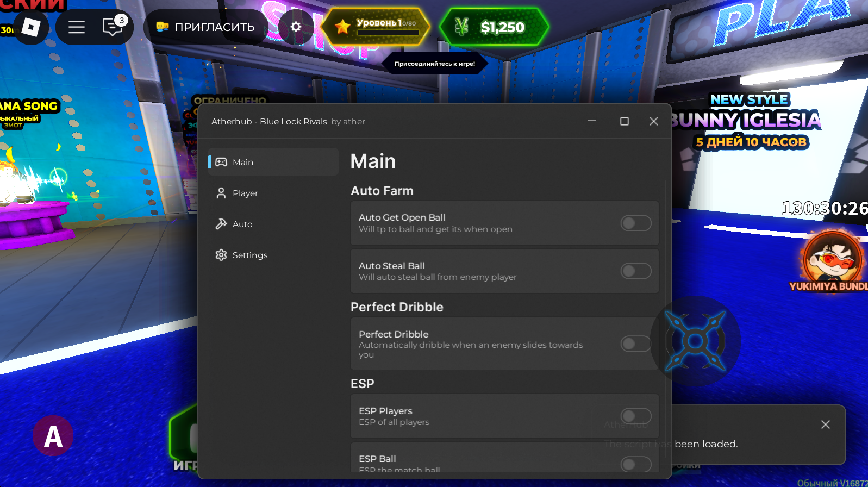Open the Settings tab in Atherhub
Image resolution: width=868 pixels, height=487 pixels.
coord(273,255)
